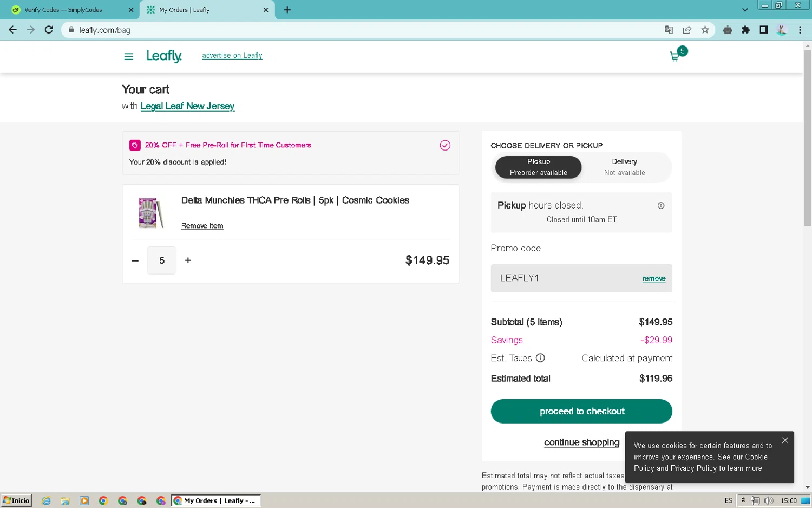Go forward in browser history

(31, 30)
